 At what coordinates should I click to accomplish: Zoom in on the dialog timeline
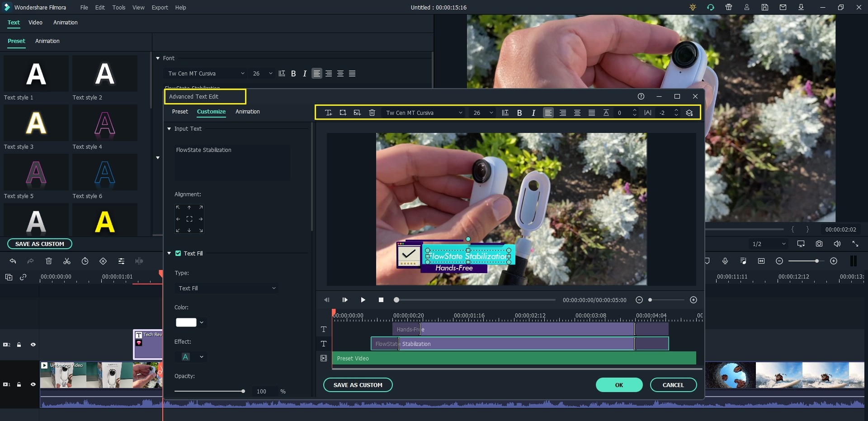(693, 300)
